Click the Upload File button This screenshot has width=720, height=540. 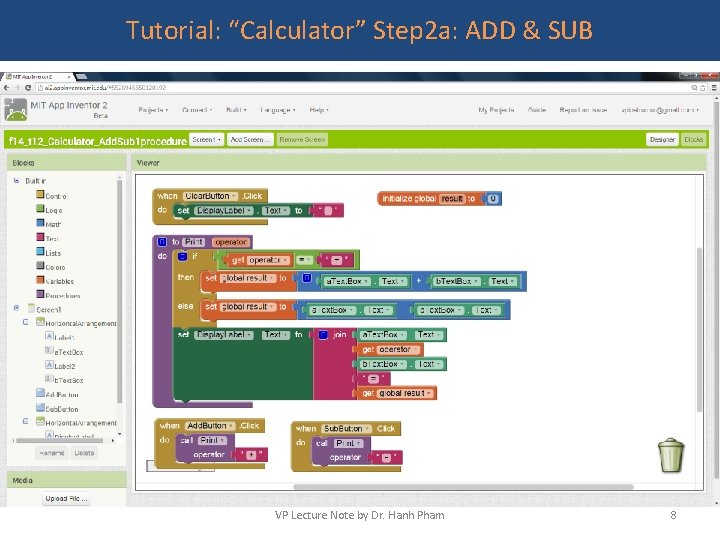click(66, 499)
